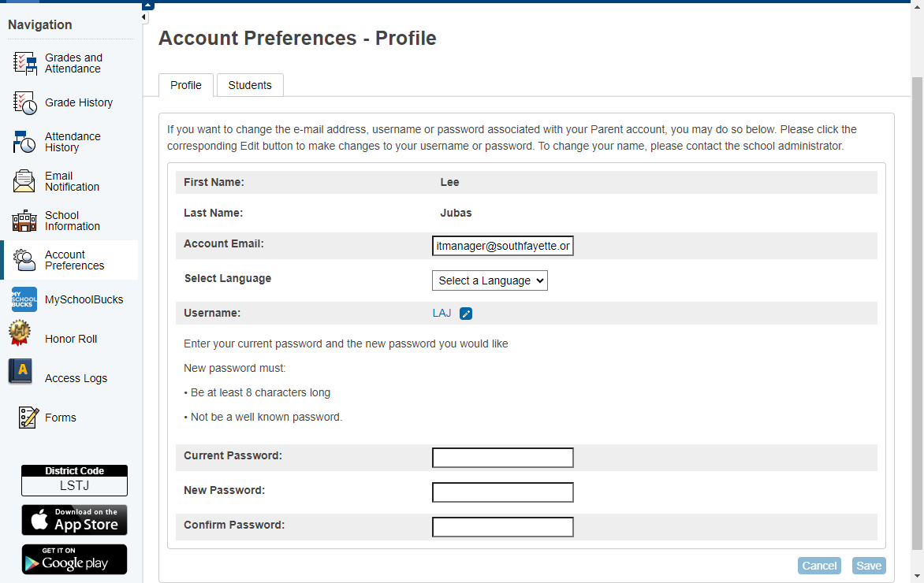Switch to the Profile tab
Image resolution: width=924 pixels, height=583 pixels.
pyautogui.click(x=185, y=85)
